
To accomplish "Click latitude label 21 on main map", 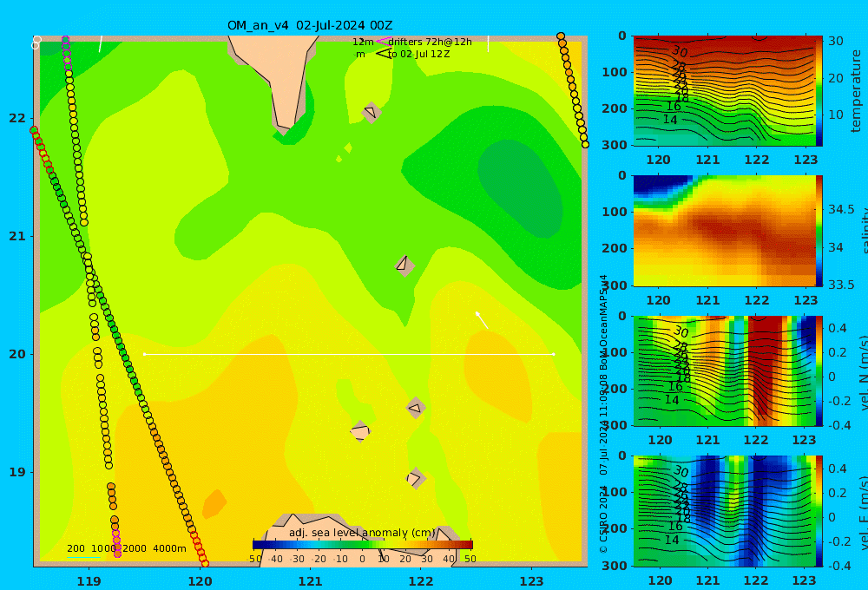I will click(17, 236).
